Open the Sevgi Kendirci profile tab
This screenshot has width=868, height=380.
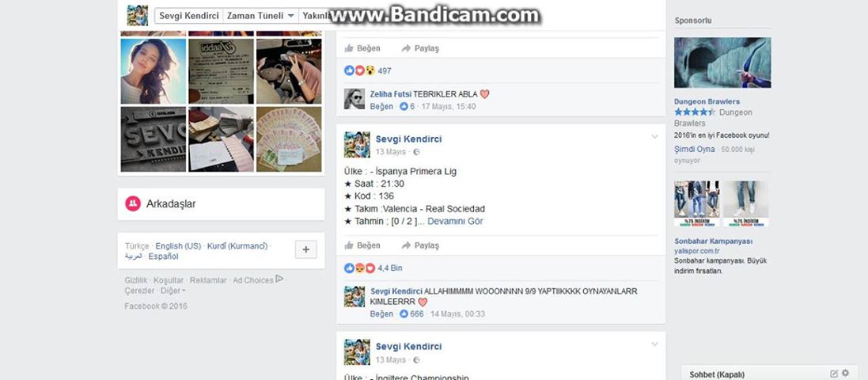(189, 16)
